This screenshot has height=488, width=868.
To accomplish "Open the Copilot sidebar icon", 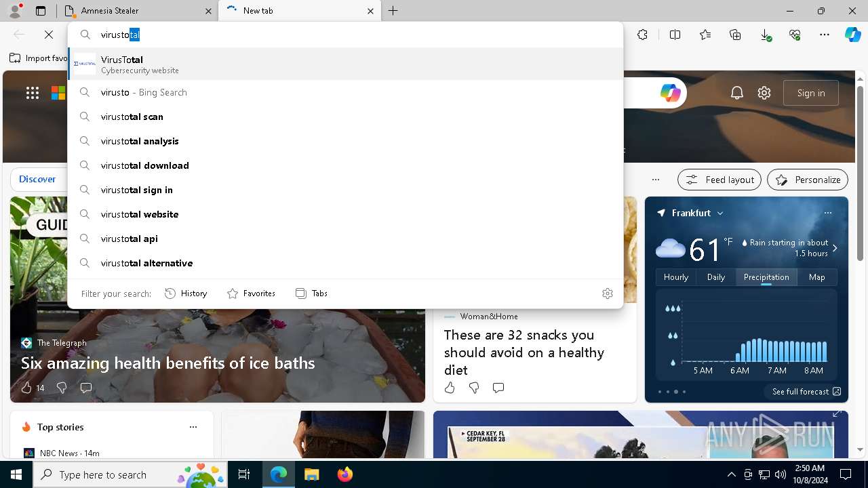I will coord(852,35).
